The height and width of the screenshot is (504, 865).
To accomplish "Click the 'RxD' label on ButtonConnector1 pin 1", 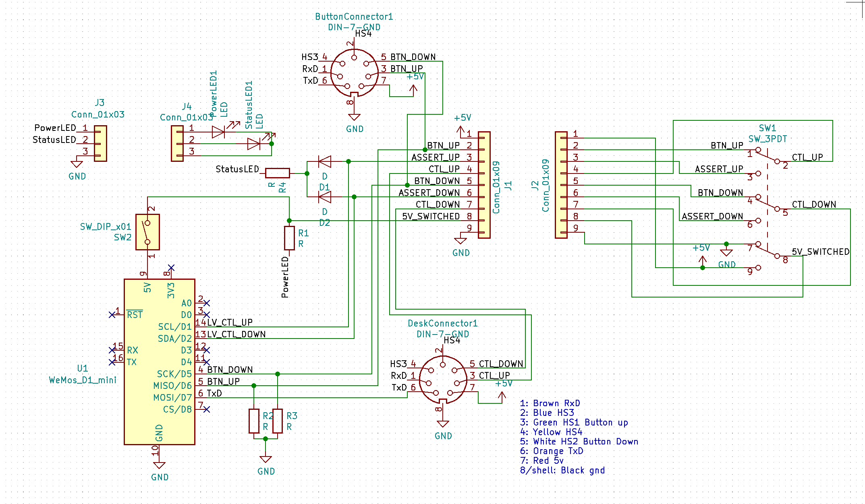I will 310,69.
